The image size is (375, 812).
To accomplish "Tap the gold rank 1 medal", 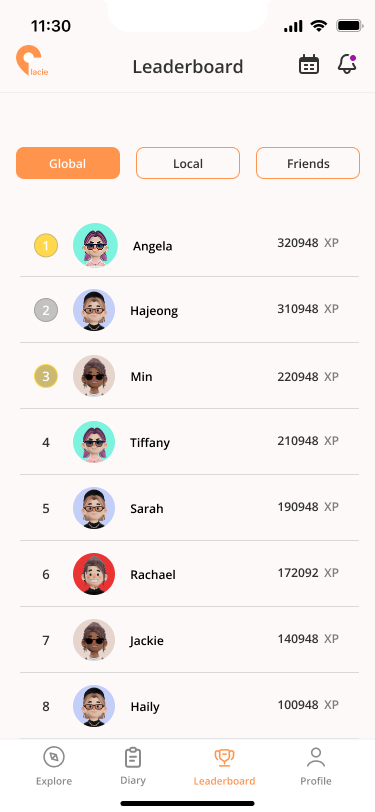I will [x=46, y=245].
